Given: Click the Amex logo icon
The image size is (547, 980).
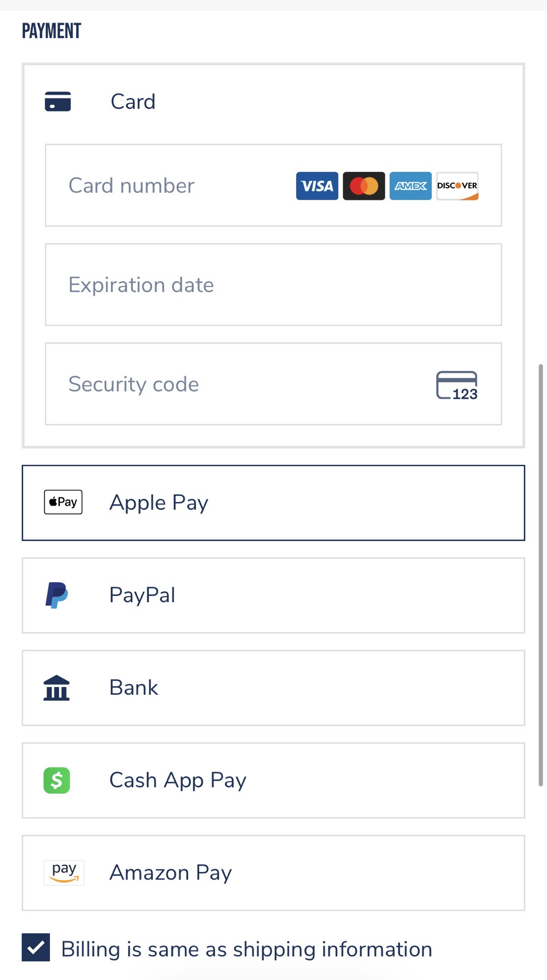Looking at the screenshot, I should (x=410, y=186).
